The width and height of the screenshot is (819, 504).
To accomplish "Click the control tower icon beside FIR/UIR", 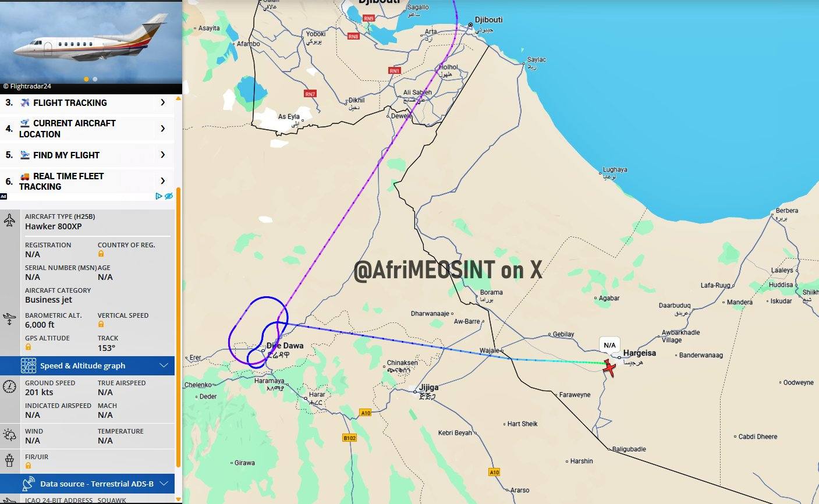I will [x=9, y=460].
